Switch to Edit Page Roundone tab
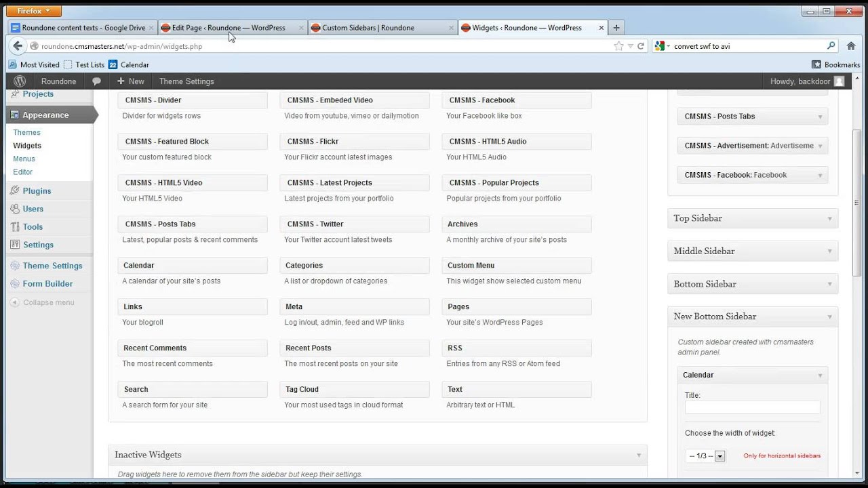 click(x=232, y=28)
